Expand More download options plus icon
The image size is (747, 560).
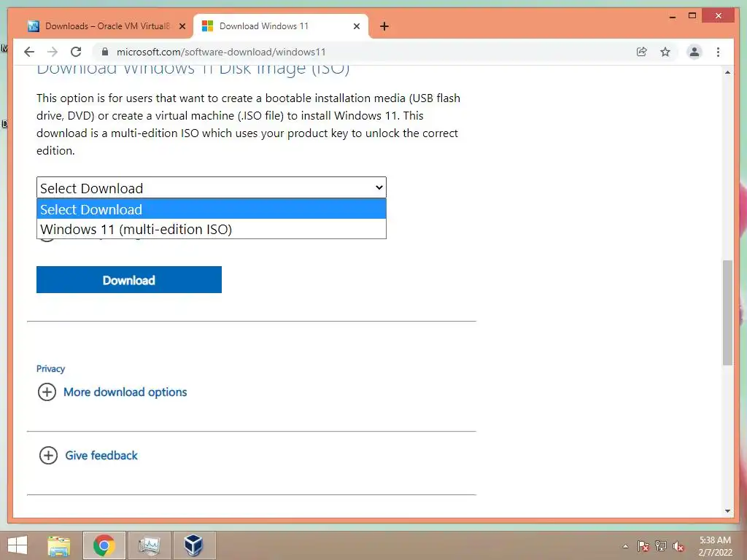[x=47, y=392]
